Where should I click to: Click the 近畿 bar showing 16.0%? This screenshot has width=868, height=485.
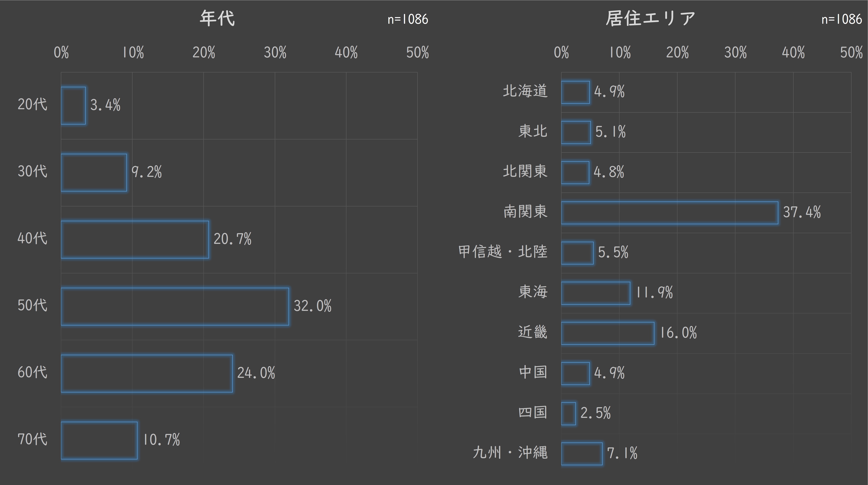[x=608, y=333]
